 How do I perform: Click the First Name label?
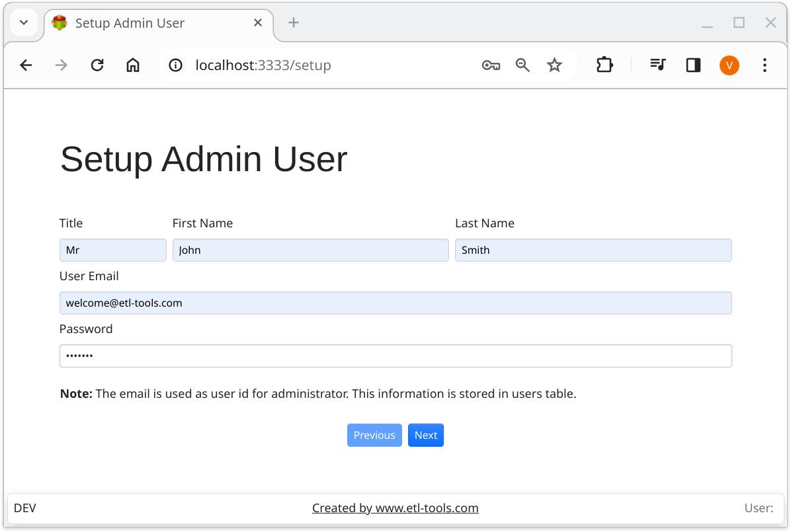[x=203, y=223]
